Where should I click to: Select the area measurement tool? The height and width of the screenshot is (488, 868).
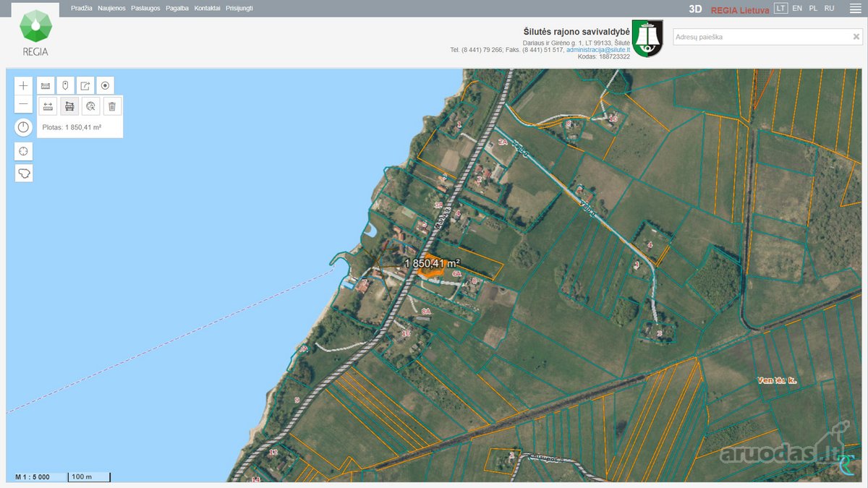69,107
